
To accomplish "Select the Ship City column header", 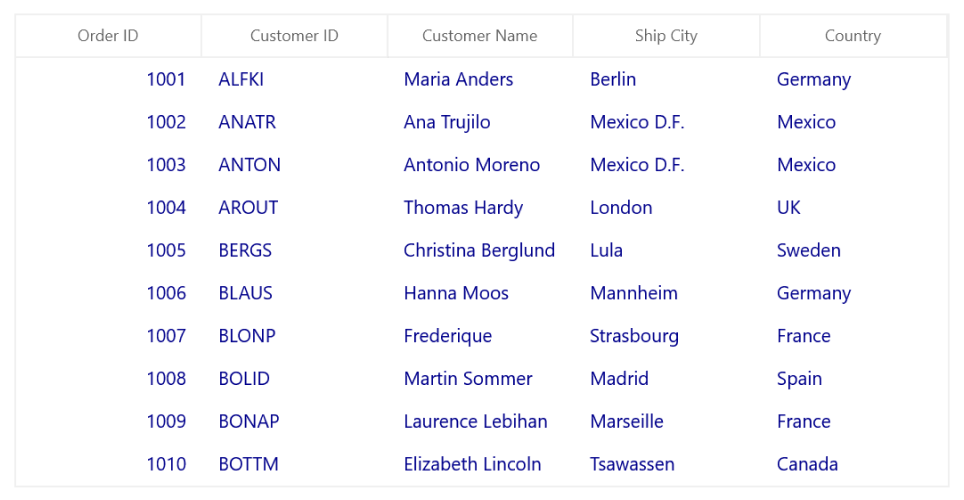I will pos(666,36).
